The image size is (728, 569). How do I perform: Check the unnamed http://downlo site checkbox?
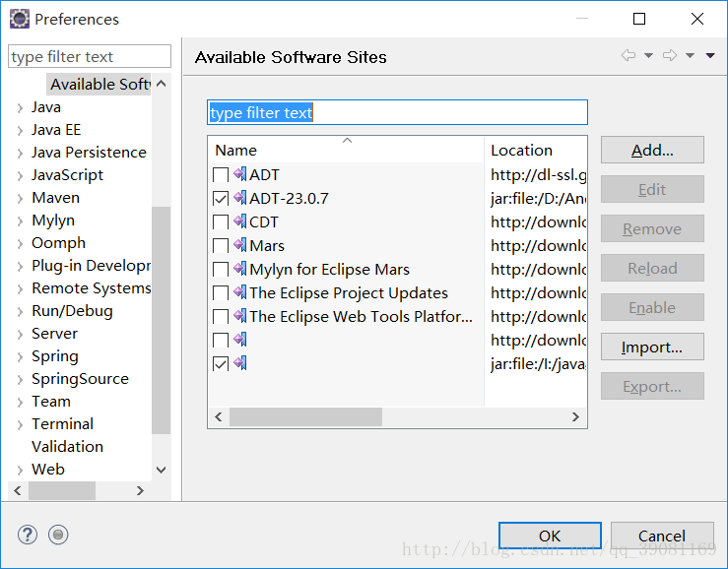(221, 341)
